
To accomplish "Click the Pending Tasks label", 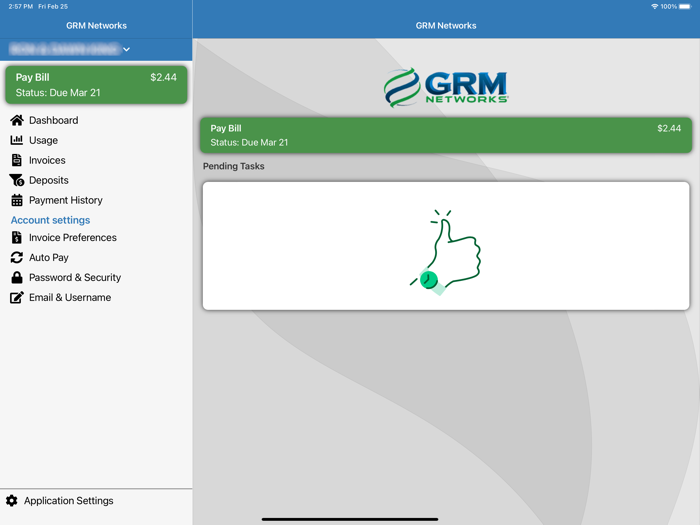I will (233, 166).
